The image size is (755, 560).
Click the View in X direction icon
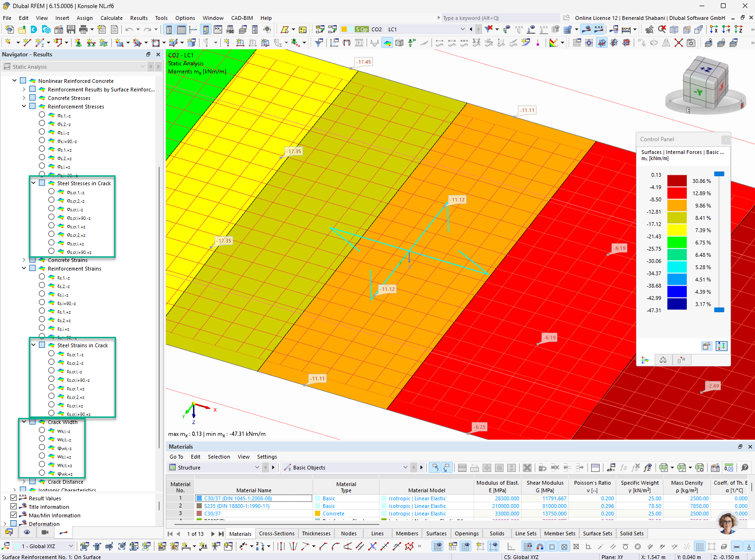pyautogui.click(x=714, y=29)
